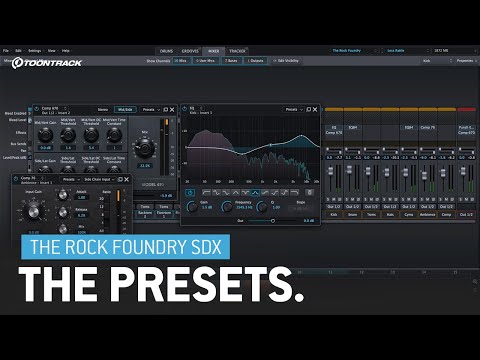Image resolution: width=480 pixels, height=360 pixels.
Task: Toggle power button of Comp 670 plugin
Action: [36, 109]
